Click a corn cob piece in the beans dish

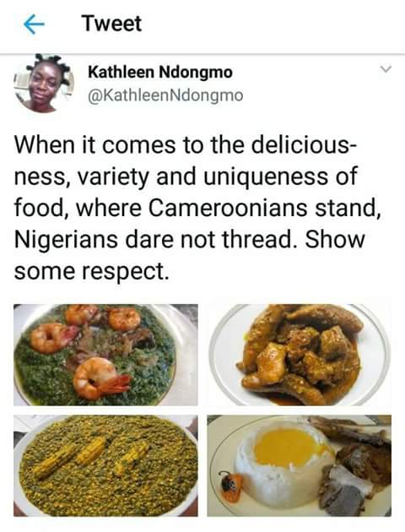(93, 451)
